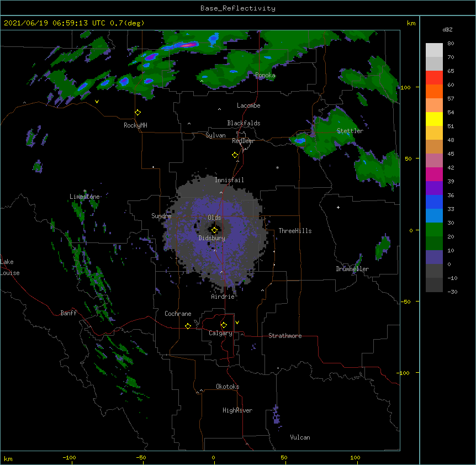Click the asterisk marker above Limestone

[84, 191]
